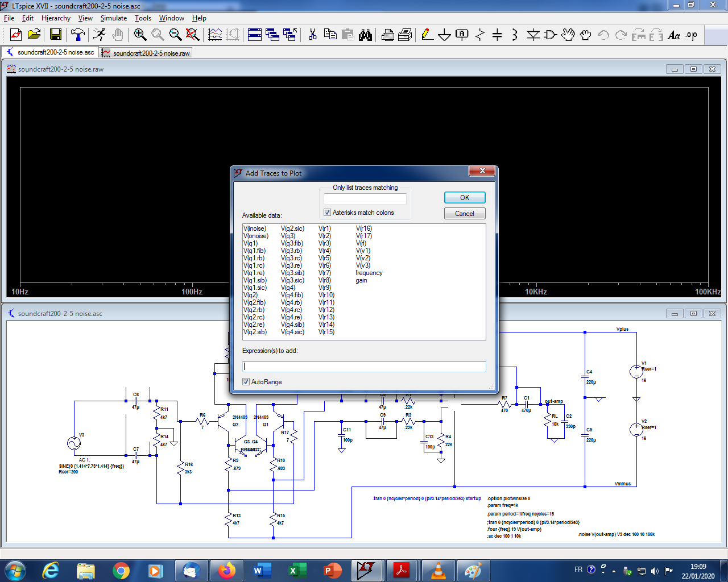Open Control Panel via the hammer icon
Screen dimensions: 728x582
coord(78,35)
